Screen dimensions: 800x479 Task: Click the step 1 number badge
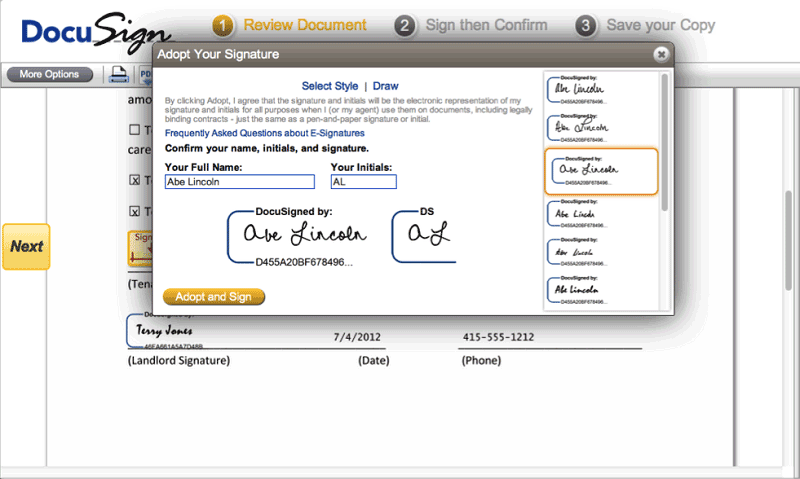(x=222, y=26)
